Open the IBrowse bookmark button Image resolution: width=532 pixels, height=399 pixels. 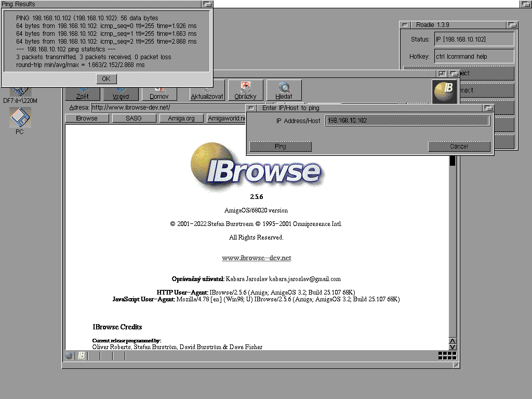click(87, 118)
